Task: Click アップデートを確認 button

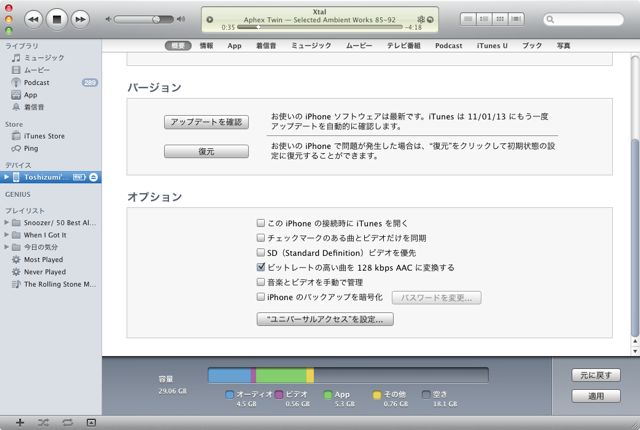Action: (207, 122)
